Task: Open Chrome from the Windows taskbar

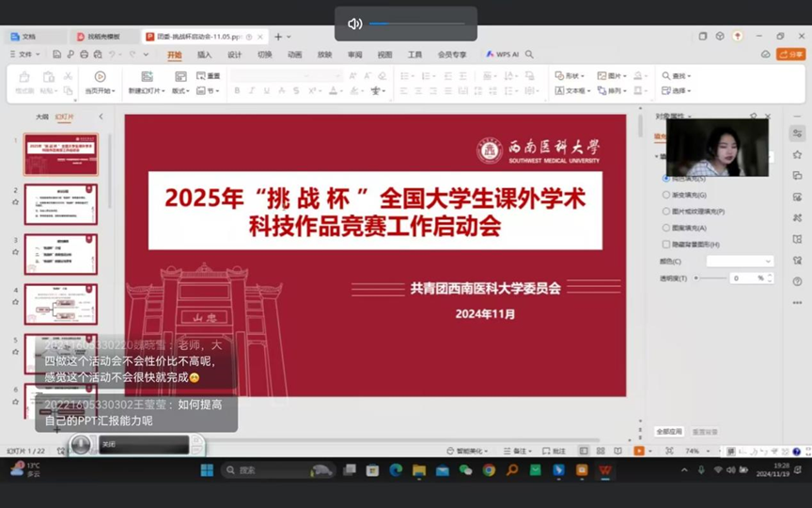Action: 489,470
